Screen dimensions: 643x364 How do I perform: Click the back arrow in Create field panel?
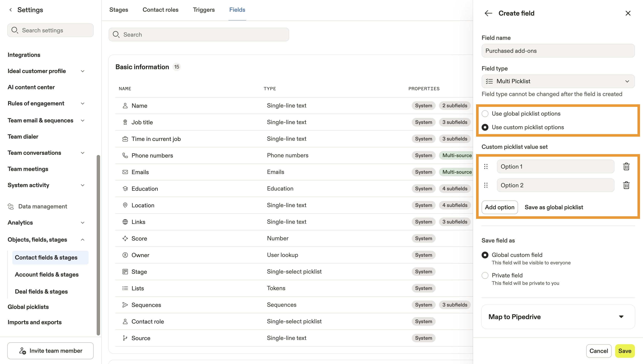pyautogui.click(x=488, y=13)
